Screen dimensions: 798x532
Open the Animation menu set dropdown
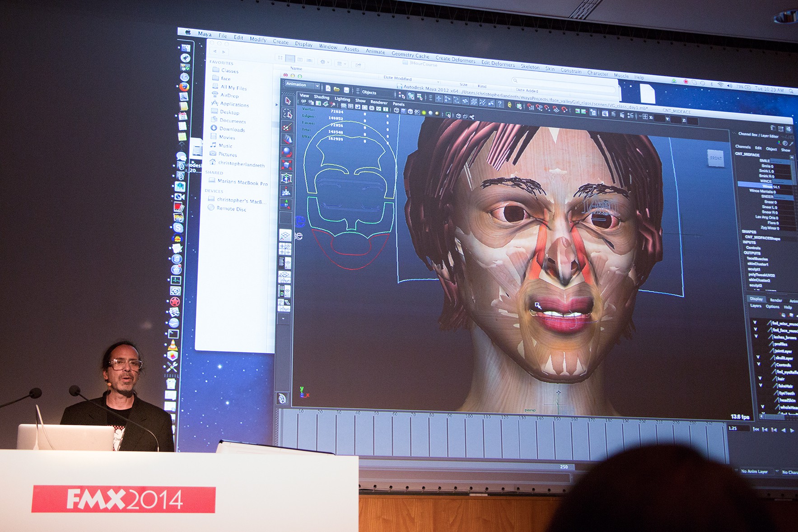(302, 85)
